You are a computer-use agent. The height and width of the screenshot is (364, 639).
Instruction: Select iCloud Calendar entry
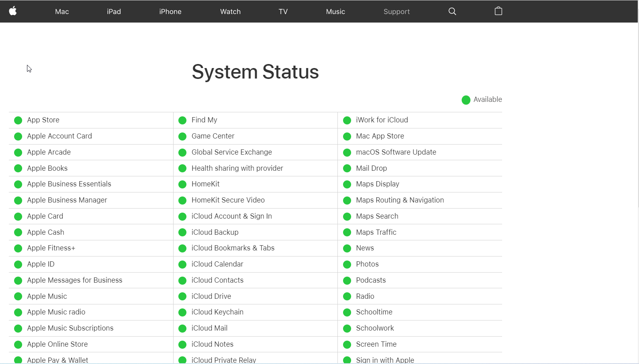pos(217,264)
